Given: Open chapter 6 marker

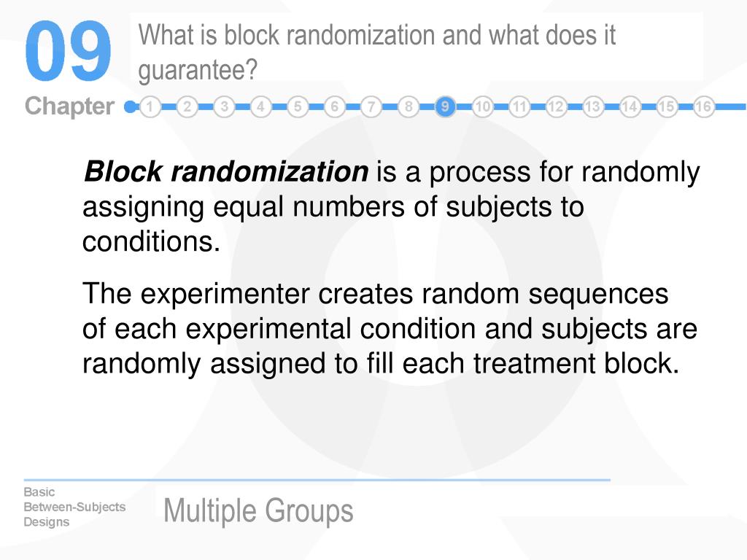Looking at the screenshot, I should [334, 106].
